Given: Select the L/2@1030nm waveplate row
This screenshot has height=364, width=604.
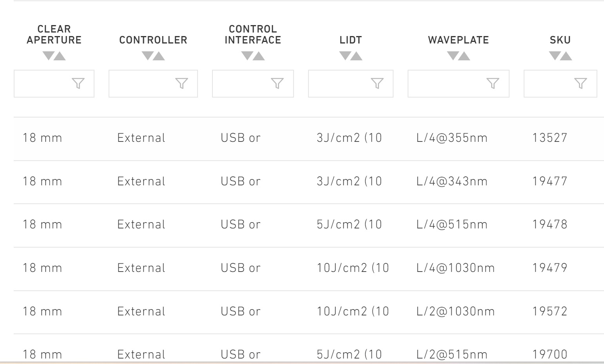Looking at the screenshot, I should point(309,312).
